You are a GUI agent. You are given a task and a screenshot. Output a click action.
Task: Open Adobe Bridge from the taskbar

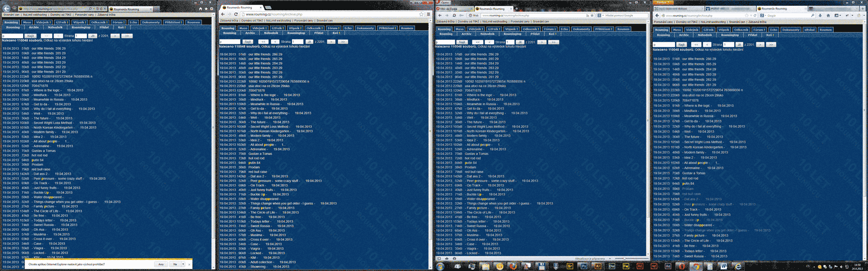coord(570,266)
